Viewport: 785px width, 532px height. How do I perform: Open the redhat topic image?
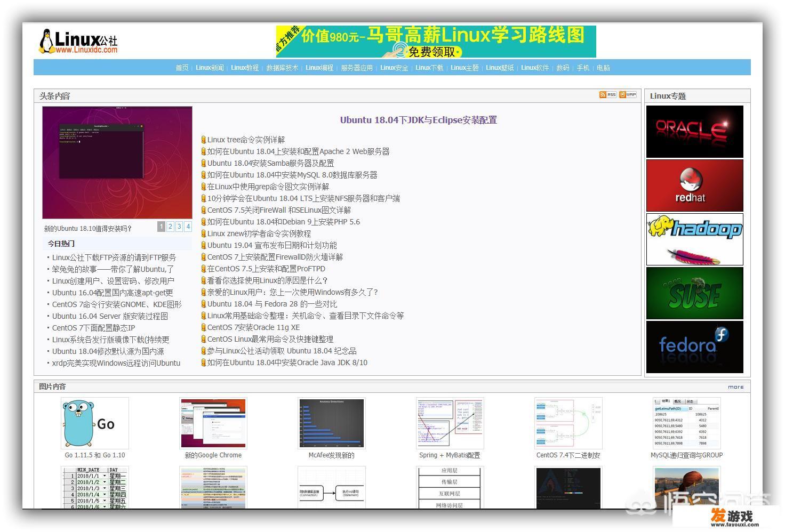(x=694, y=186)
